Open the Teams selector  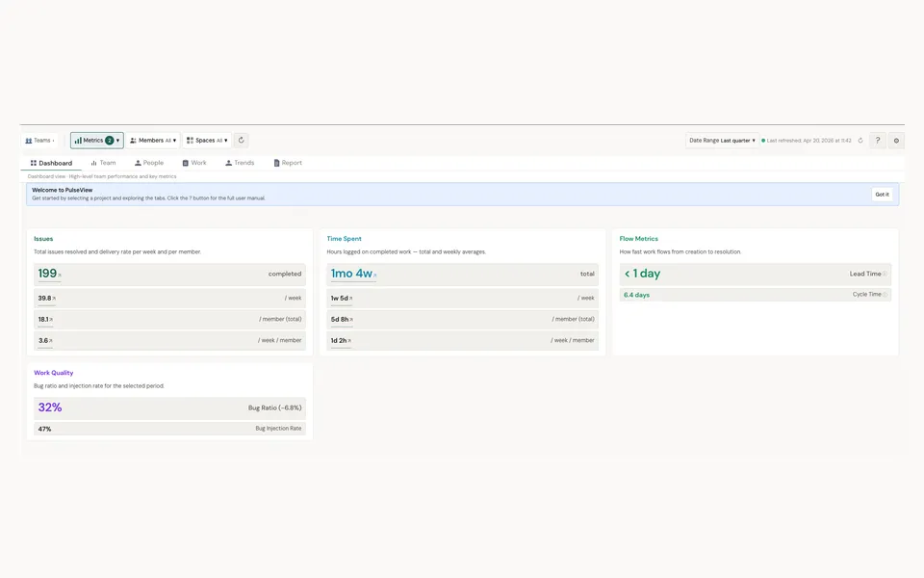40,141
